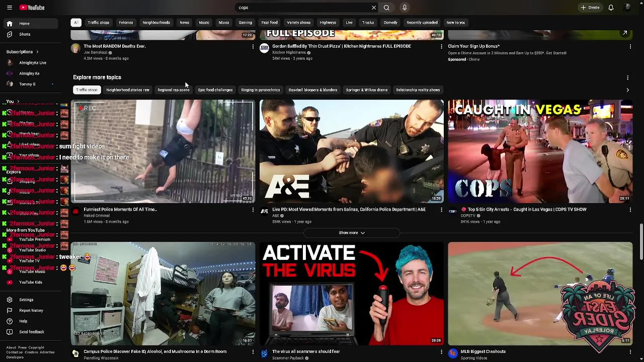644x362 pixels.
Task: Show next topic chips with right arrow
Action: 627,90
